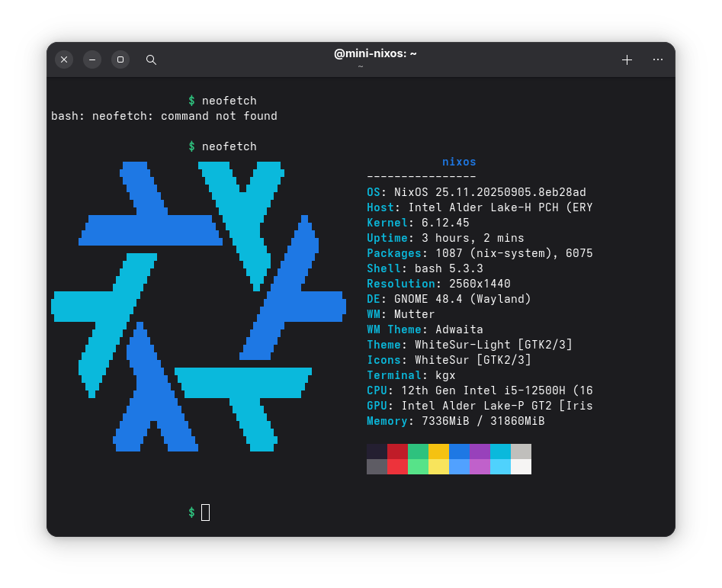
Task: Open a new tab with plus button
Action: click(627, 59)
